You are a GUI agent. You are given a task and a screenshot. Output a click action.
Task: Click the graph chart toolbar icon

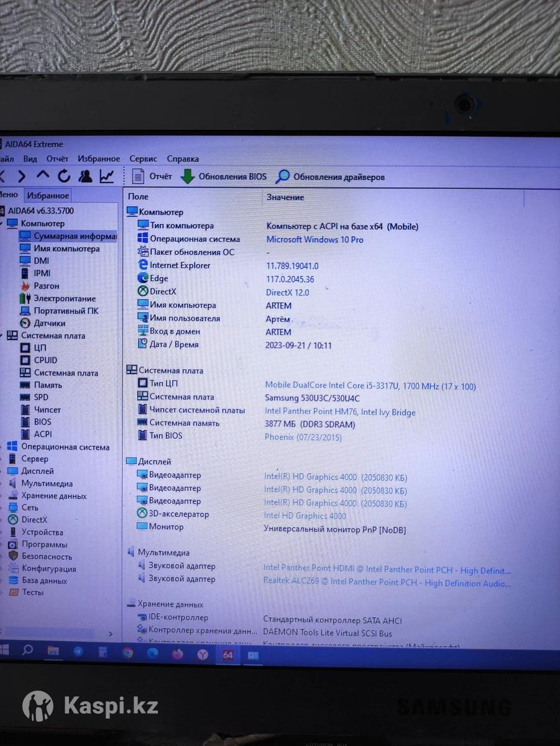click(x=107, y=177)
